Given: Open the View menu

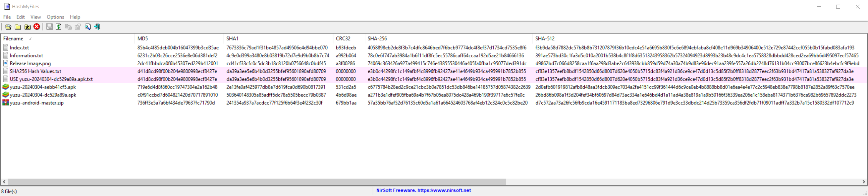Looking at the screenshot, I should 35,17.
